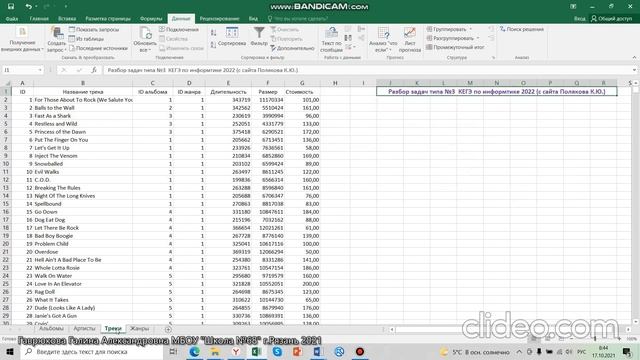Click Общий доступ button
This screenshot has height=360, width=640.
611,19
